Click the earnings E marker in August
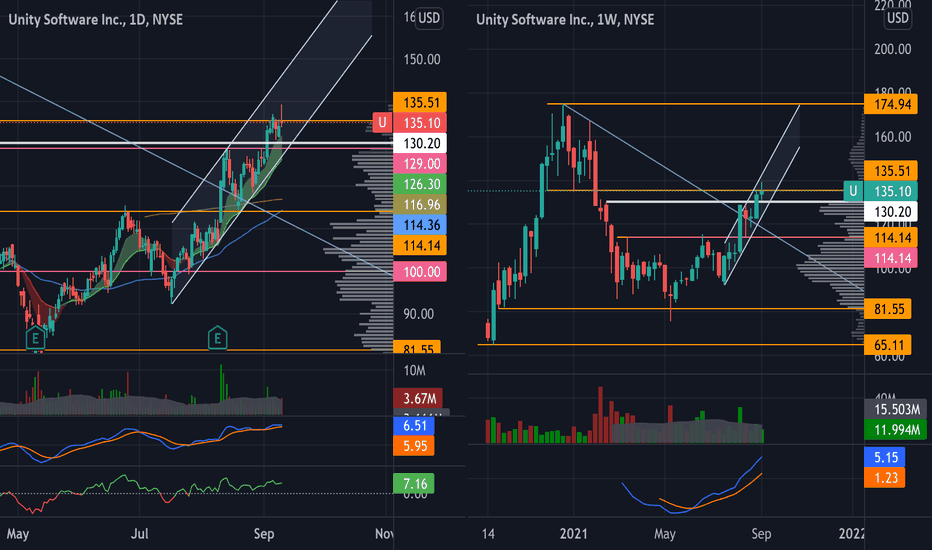This screenshot has width=932, height=550. [x=218, y=338]
